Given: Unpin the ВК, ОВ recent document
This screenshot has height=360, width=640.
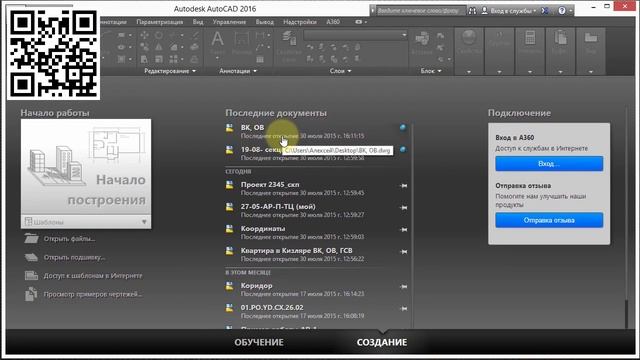Looking at the screenshot, I should tap(403, 128).
